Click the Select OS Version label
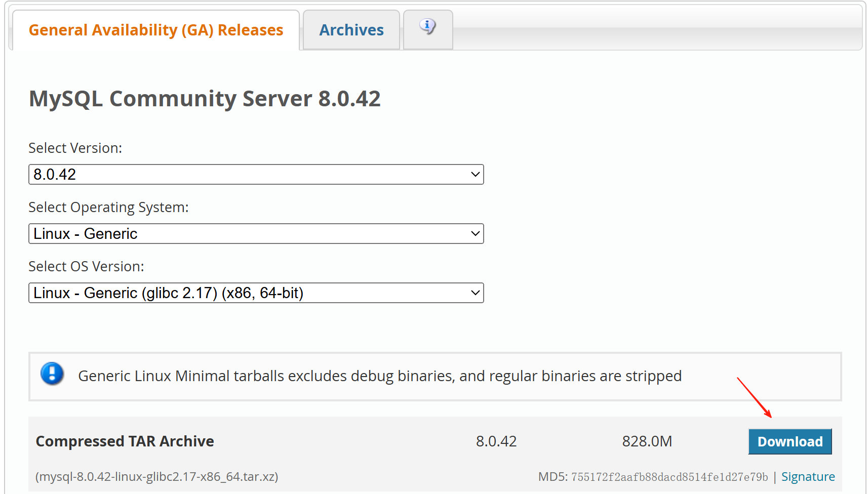868x494 pixels. [x=87, y=266]
